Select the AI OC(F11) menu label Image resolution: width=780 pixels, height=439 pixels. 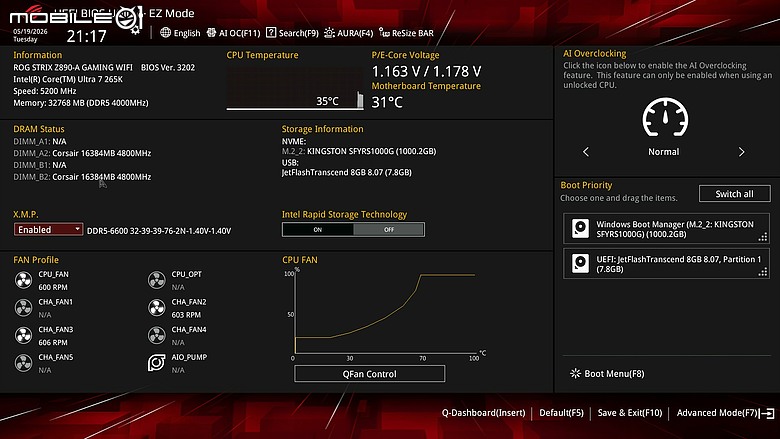coord(240,33)
